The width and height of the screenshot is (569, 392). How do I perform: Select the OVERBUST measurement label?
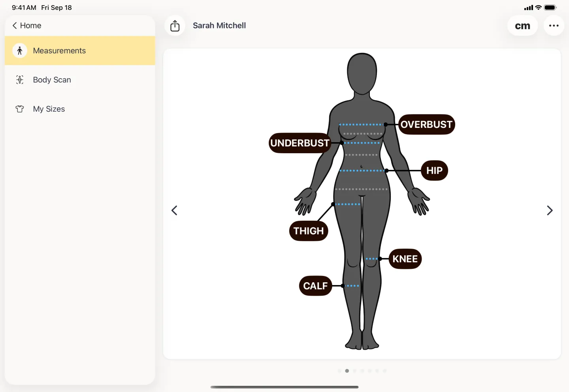(x=427, y=124)
